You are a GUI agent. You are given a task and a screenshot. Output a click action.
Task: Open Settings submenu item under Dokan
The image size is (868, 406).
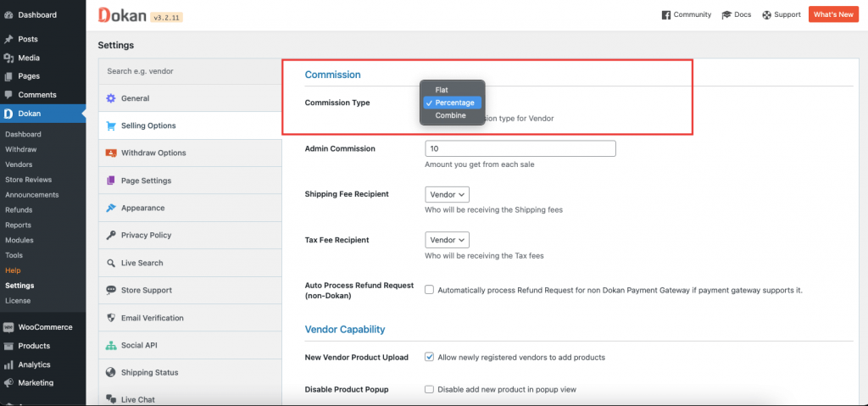(19, 286)
